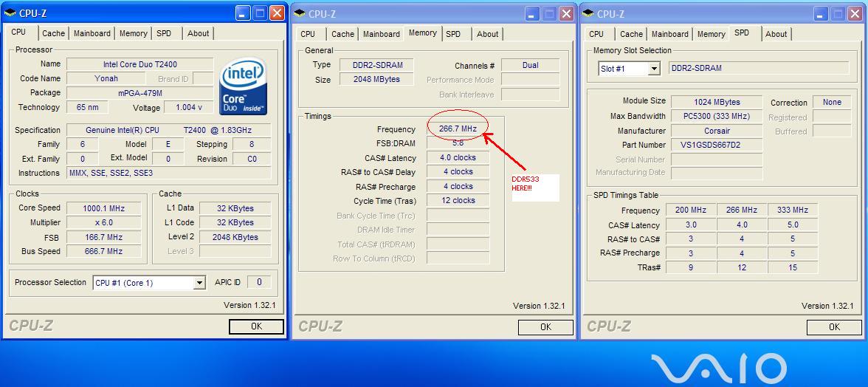Close the left CPU-Z window
The height and width of the screenshot is (387, 868).
[276, 13]
